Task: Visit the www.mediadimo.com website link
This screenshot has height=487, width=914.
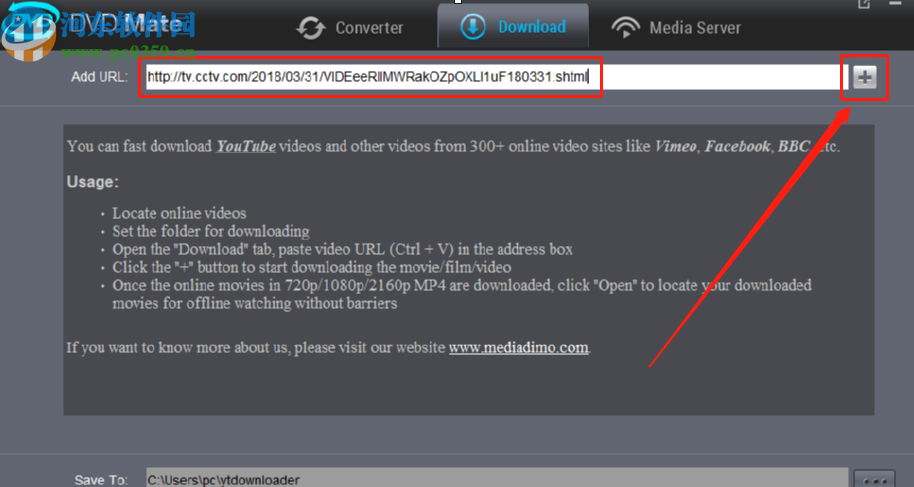Action: (518, 348)
